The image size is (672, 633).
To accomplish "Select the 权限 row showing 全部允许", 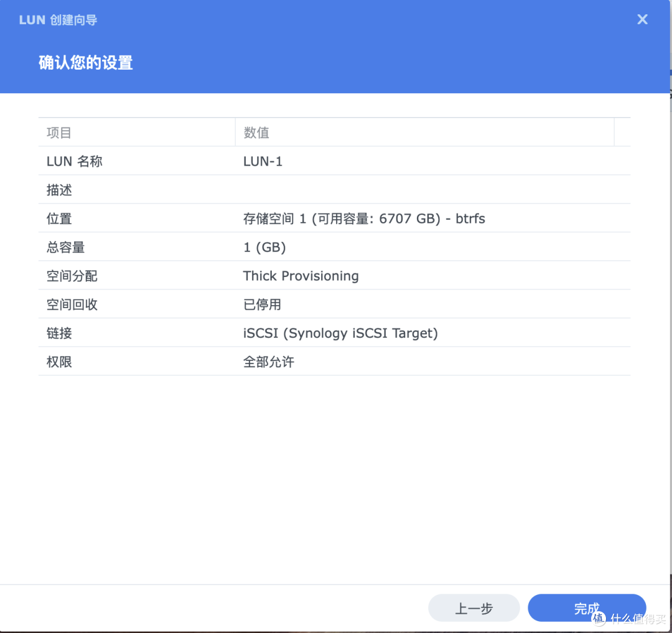I will pyautogui.click(x=58, y=362).
